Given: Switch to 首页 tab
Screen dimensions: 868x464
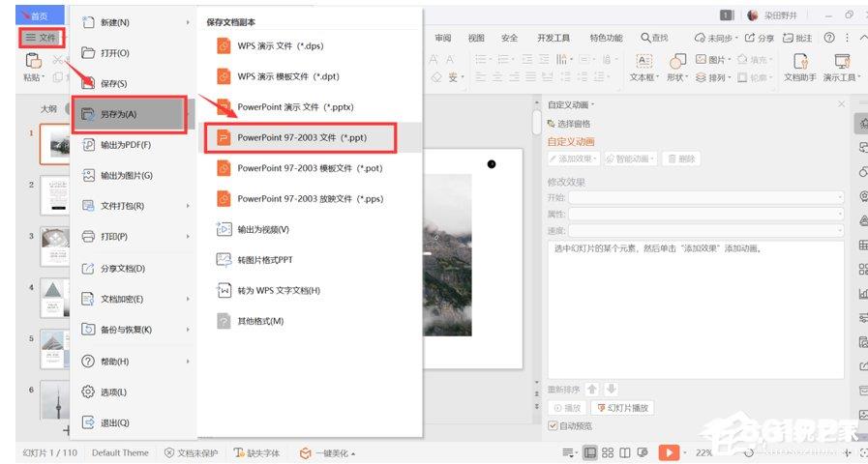Looking at the screenshot, I should [x=40, y=15].
